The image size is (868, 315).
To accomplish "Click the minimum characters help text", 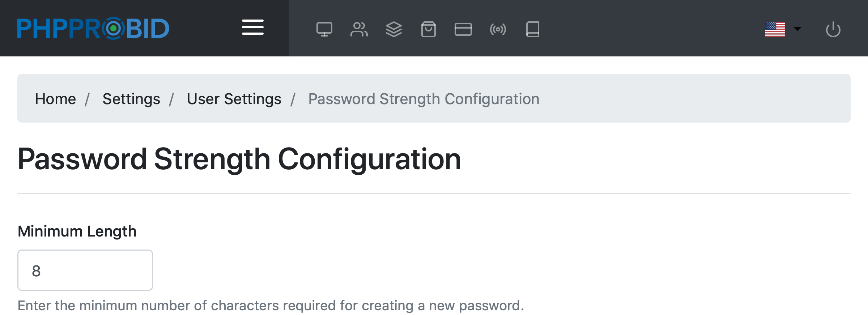I will pyautogui.click(x=271, y=306).
